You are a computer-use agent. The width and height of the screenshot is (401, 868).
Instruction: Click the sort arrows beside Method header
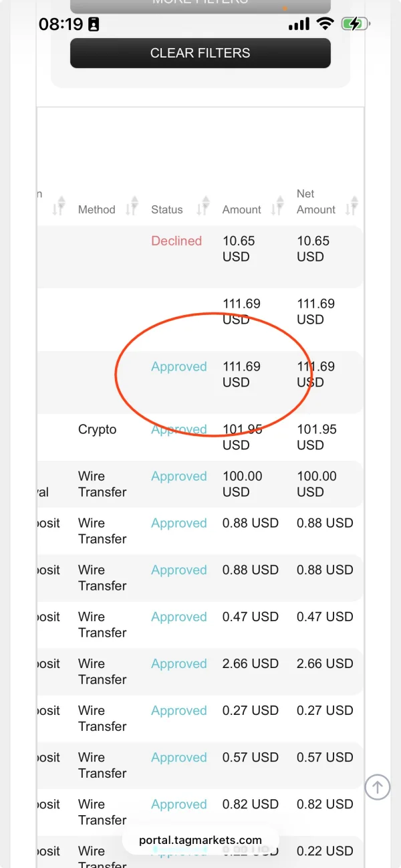point(132,205)
